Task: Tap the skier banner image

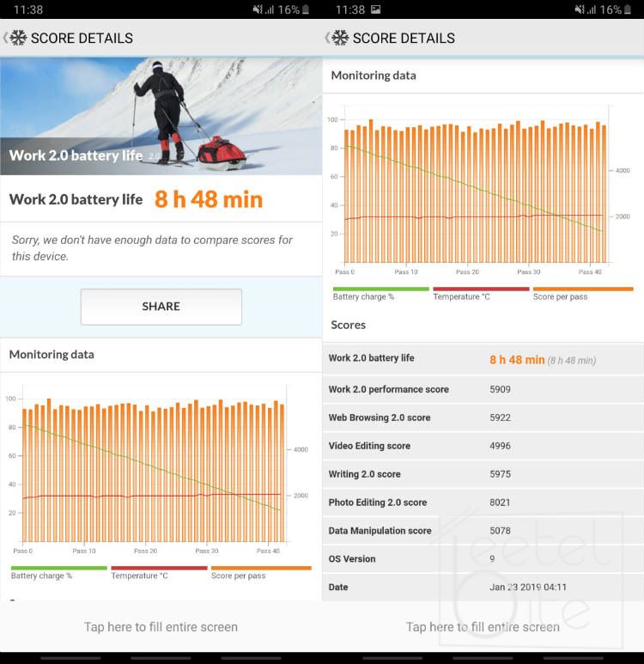Action: (161, 116)
